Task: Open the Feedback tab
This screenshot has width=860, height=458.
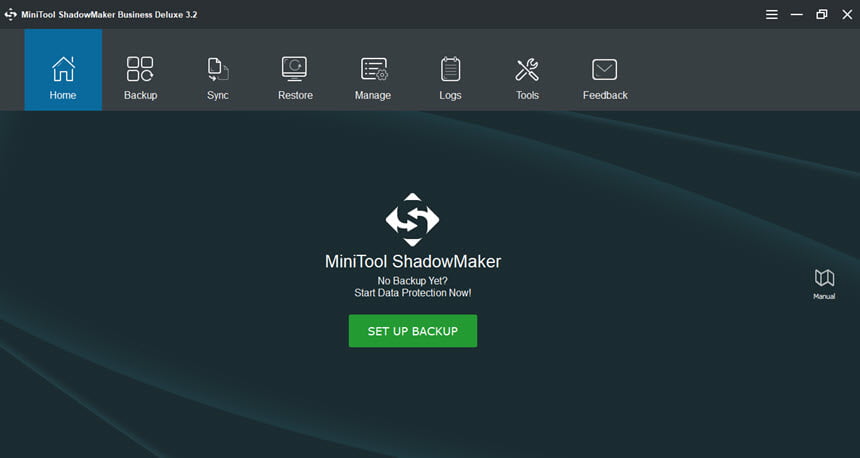Action: 605,70
